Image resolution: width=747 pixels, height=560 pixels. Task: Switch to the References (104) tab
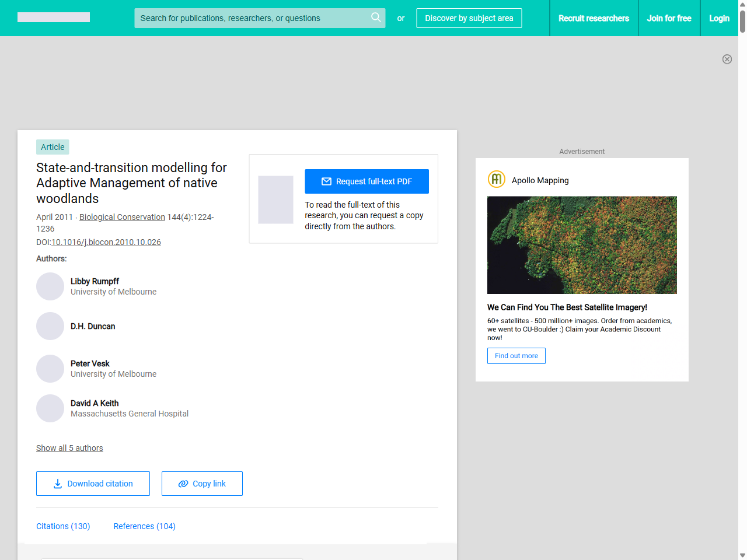[x=144, y=526]
